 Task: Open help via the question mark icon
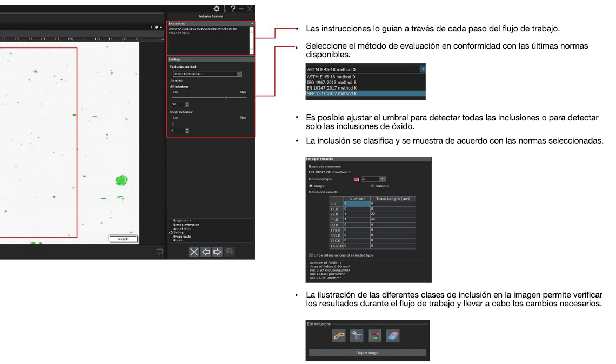233,8
